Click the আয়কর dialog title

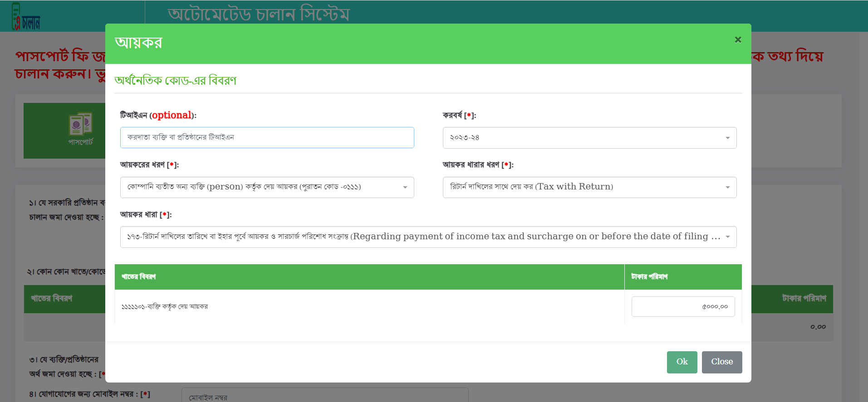(138, 43)
